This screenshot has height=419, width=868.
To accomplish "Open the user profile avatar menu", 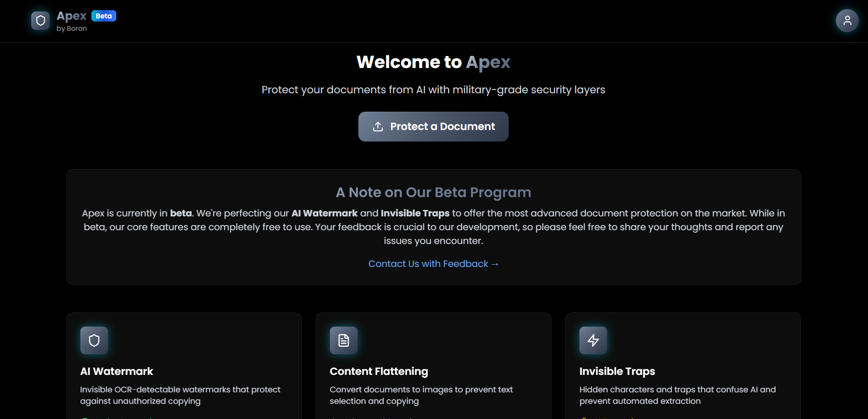I will click(847, 21).
